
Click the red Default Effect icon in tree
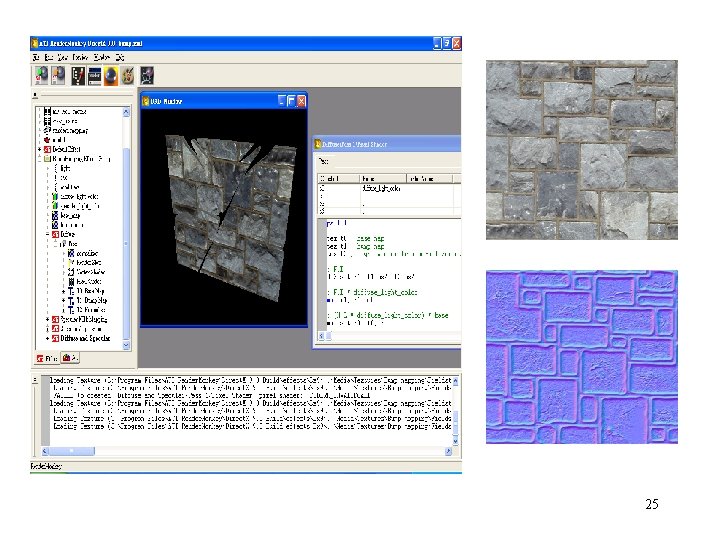(x=47, y=149)
